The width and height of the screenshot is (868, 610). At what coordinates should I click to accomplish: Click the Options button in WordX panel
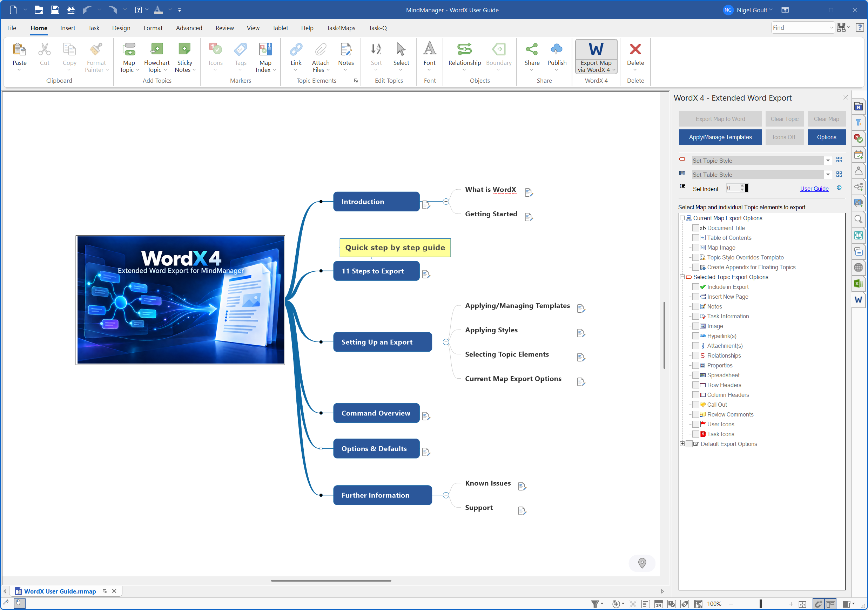click(x=826, y=137)
